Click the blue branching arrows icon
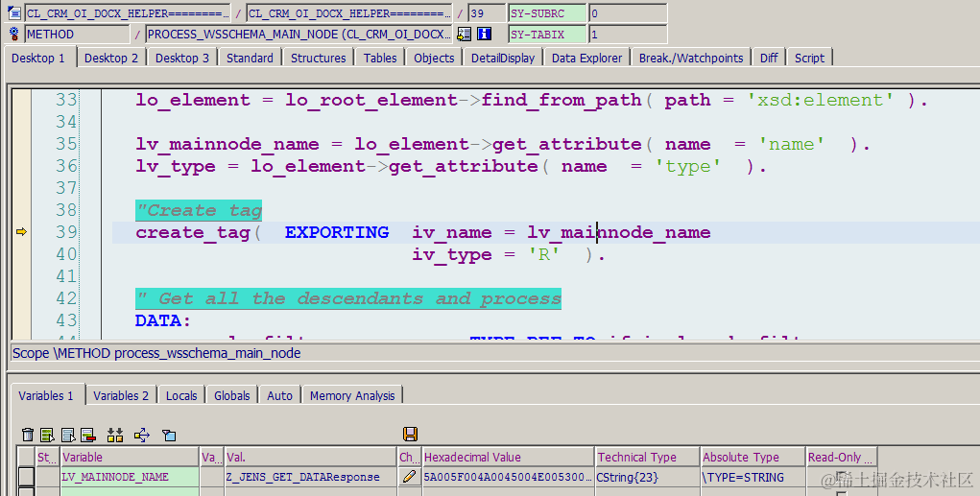The width and height of the screenshot is (980, 496). [142, 435]
